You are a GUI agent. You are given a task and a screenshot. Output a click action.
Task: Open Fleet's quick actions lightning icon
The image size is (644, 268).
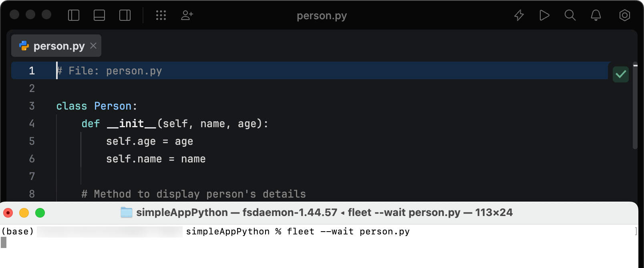pos(519,16)
